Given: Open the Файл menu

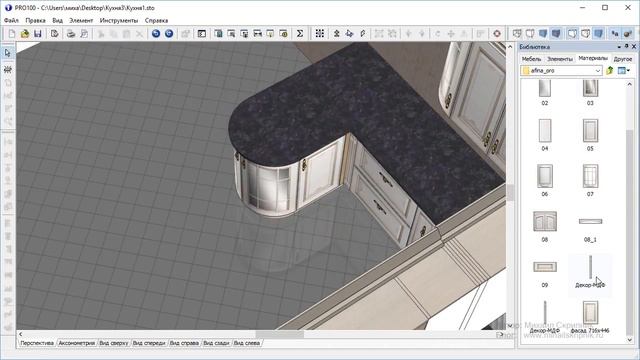Looking at the screenshot, I should (x=11, y=20).
